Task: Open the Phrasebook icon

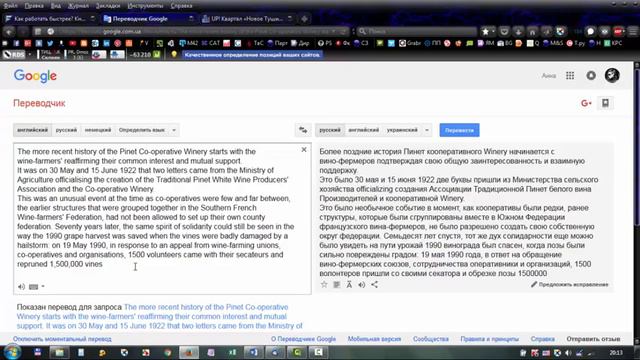Action: 606,103
